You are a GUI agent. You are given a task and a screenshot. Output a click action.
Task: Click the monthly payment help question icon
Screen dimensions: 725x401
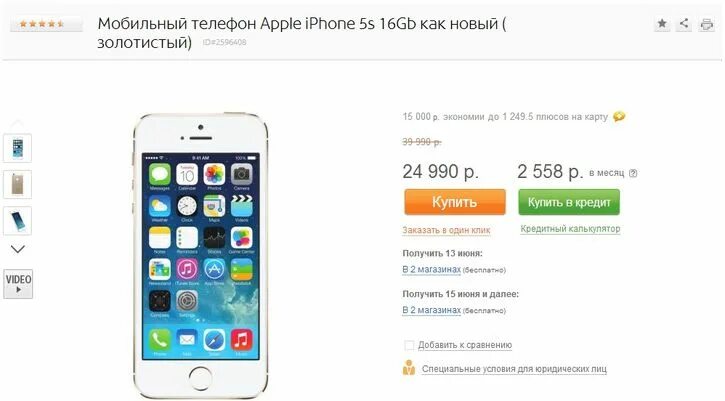[x=633, y=173]
